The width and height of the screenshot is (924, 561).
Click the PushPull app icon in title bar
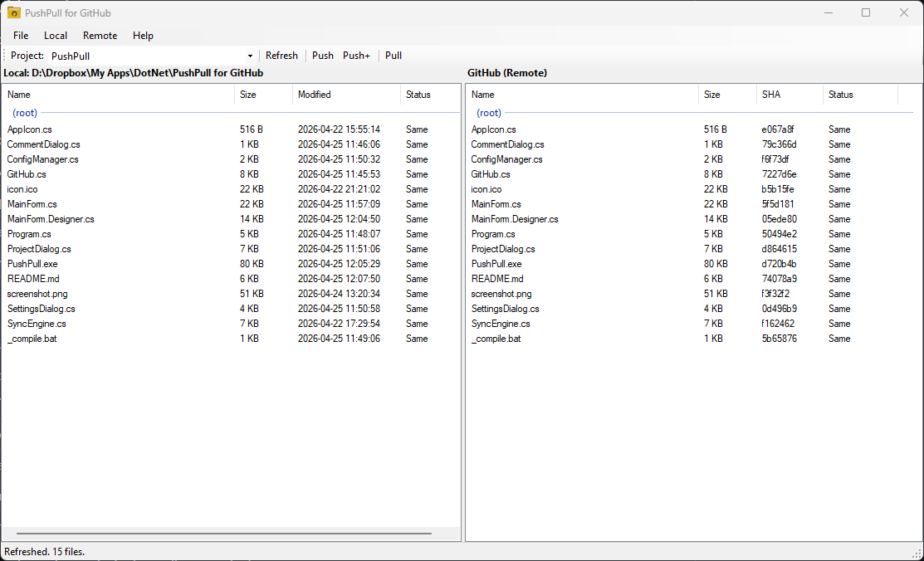pyautogui.click(x=13, y=12)
